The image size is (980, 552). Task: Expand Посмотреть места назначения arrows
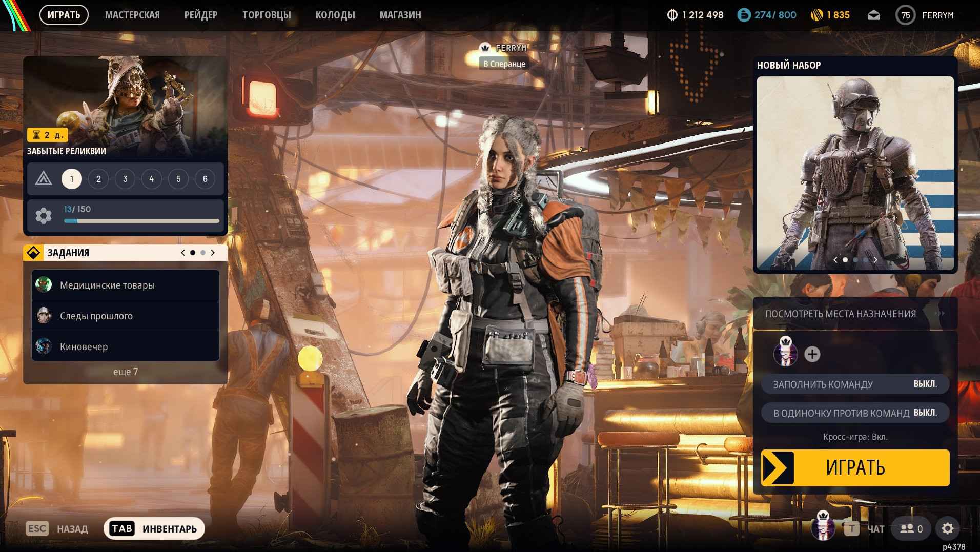pyautogui.click(x=940, y=313)
